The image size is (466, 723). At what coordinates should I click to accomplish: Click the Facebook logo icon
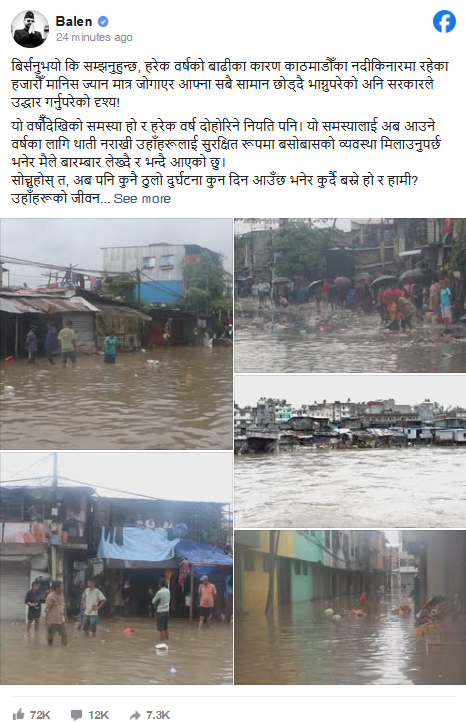[444, 22]
